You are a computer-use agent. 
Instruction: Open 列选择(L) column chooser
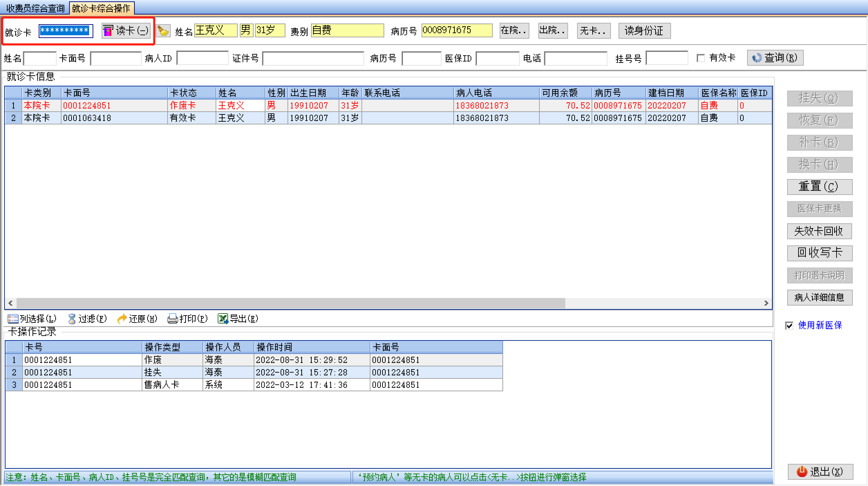(x=32, y=318)
